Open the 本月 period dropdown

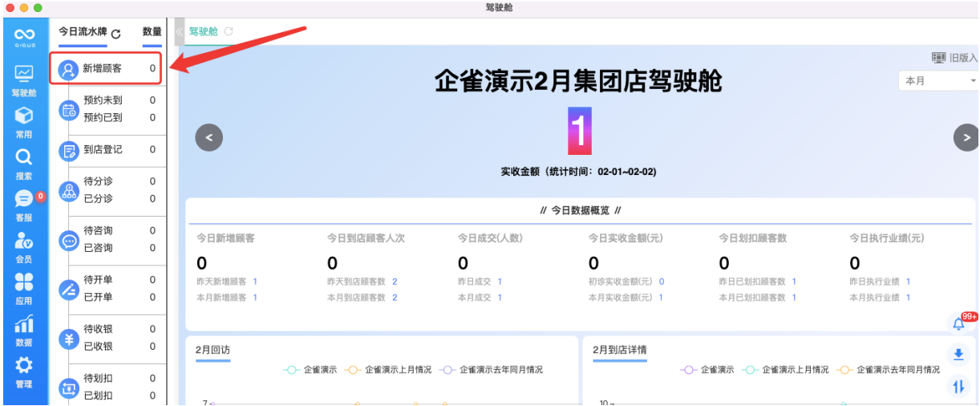[938, 81]
